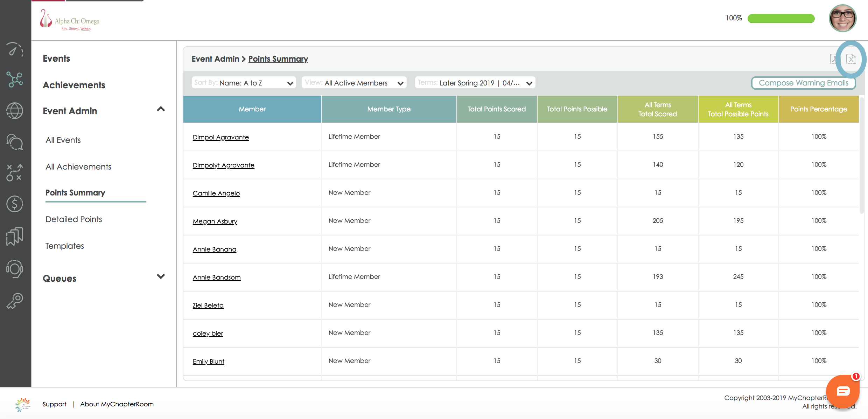Open Megan Asbury member link
The image size is (868, 419).
(215, 221)
